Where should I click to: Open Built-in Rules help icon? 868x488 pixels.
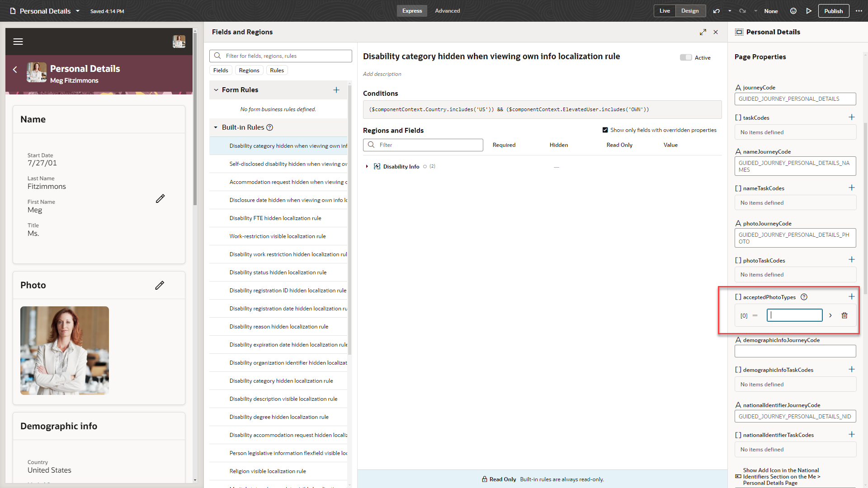click(x=270, y=127)
